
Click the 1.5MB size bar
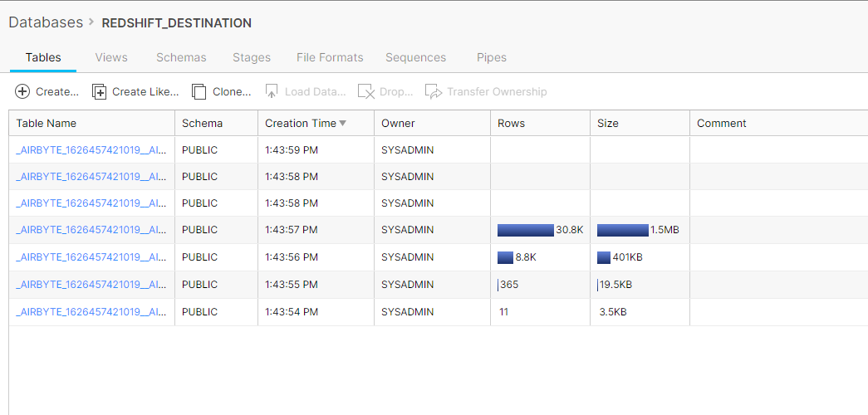tap(623, 230)
